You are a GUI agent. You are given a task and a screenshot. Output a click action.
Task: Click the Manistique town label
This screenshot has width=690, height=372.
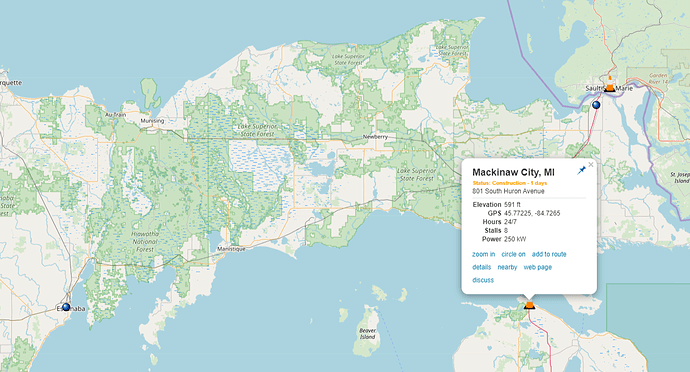coord(231,249)
